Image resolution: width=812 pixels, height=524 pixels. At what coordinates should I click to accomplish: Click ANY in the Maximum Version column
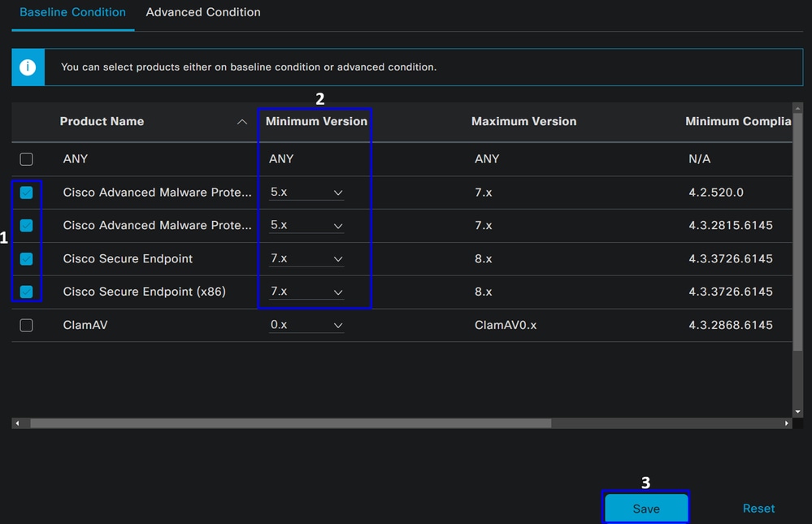[487, 159]
